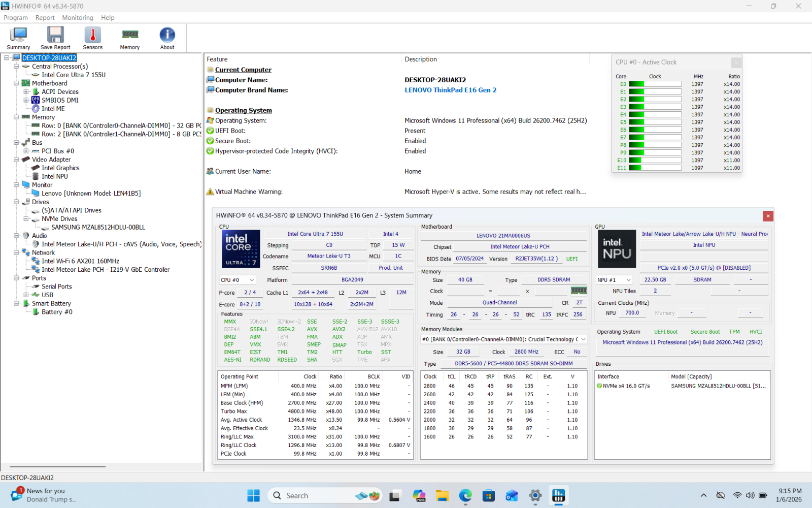Screen dimensions: 812x508
Task: Click the P8 core clock bar
Action: (655, 145)
